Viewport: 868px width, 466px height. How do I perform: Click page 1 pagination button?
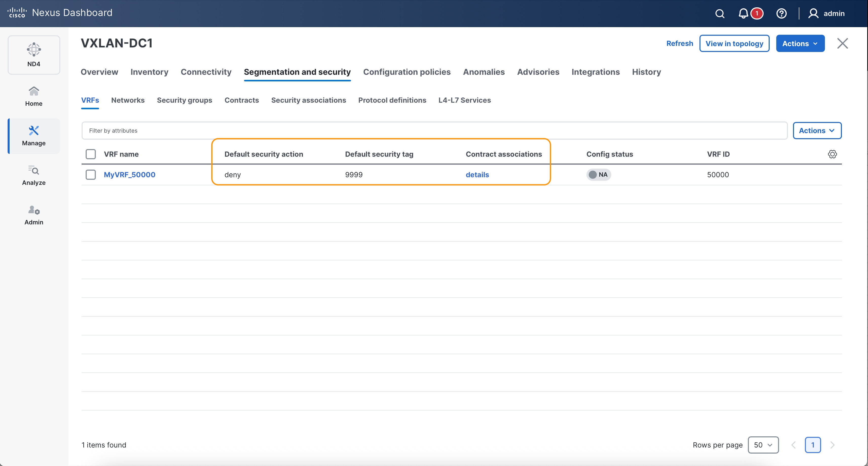point(813,445)
